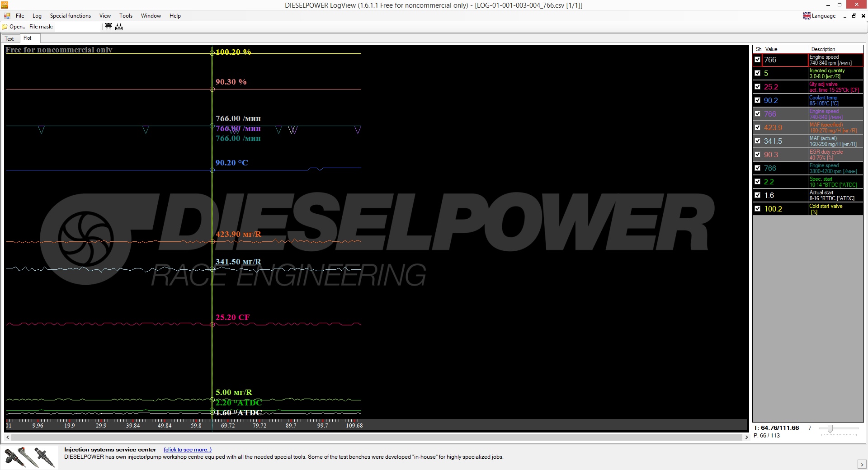Click the zoom slider thumb
The image size is (868, 470).
[830, 428]
